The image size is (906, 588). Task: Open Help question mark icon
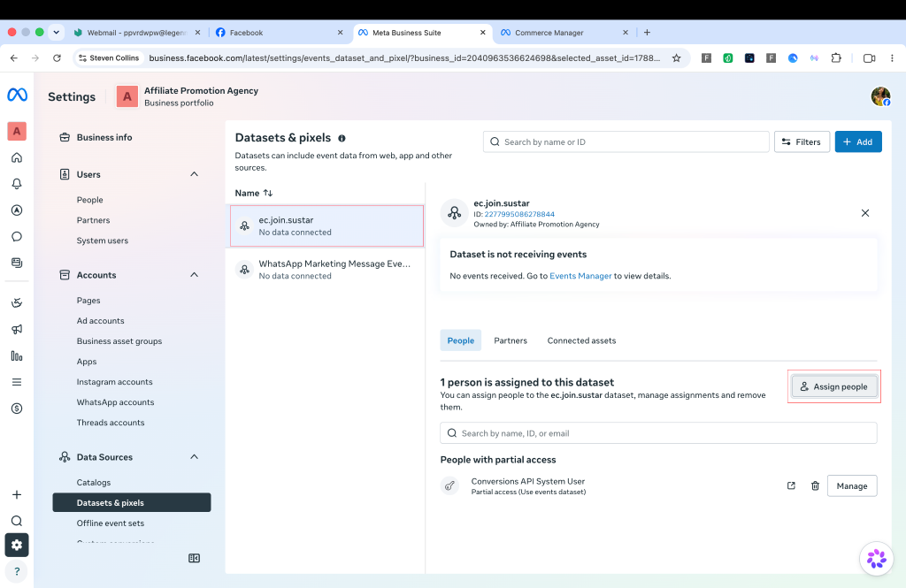pos(17,571)
